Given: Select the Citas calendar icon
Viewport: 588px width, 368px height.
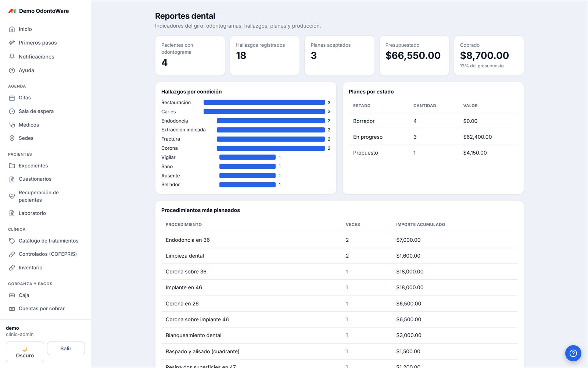Looking at the screenshot, I should coord(12,98).
